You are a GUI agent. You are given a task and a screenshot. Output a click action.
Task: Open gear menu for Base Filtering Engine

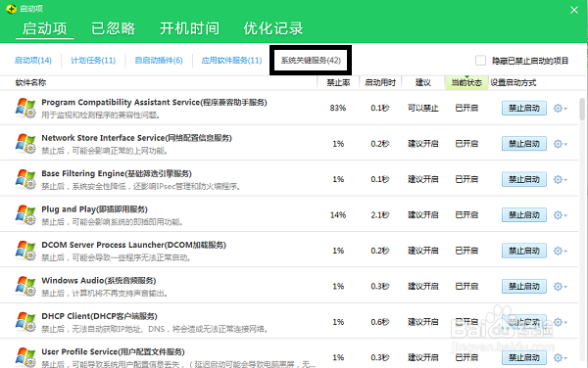click(561, 179)
